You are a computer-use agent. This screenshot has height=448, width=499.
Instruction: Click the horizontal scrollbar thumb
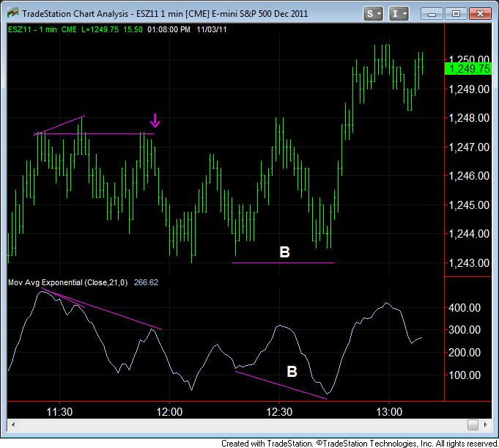(473, 425)
